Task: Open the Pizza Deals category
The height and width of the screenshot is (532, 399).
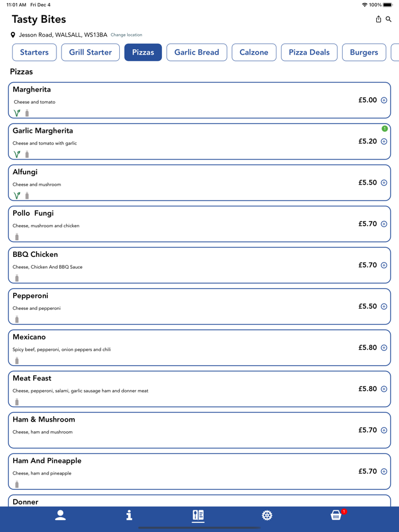Action: (x=309, y=52)
